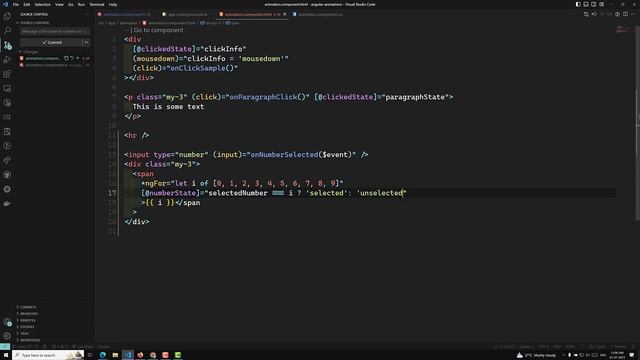This screenshot has width=640, height=360.
Task: Open commit options dropdown arrow
Action: click(x=86, y=42)
